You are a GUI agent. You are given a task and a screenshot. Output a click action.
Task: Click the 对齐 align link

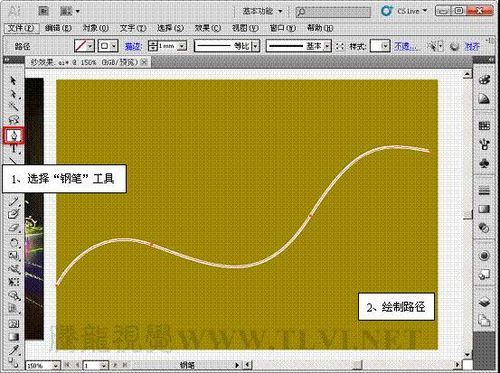(472, 46)
